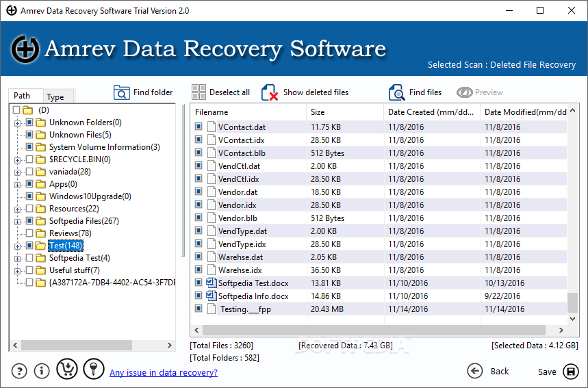Expand the Softpedia Test(4) tree node
Viewport: 588px width, 388px height.
17,259
